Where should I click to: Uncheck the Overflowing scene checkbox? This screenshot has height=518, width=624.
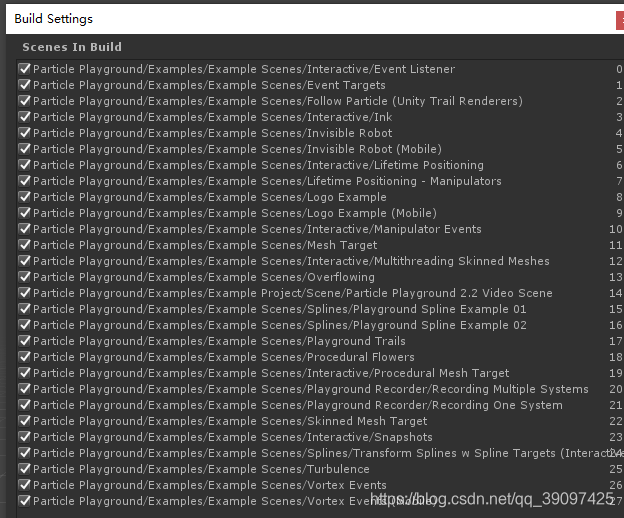25,277
